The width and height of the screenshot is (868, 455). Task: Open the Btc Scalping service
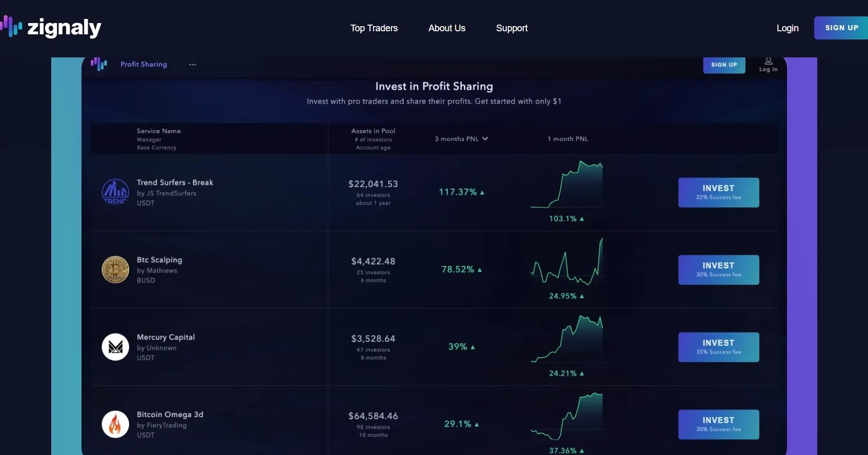pyautogui.click(x=159, y=260)
